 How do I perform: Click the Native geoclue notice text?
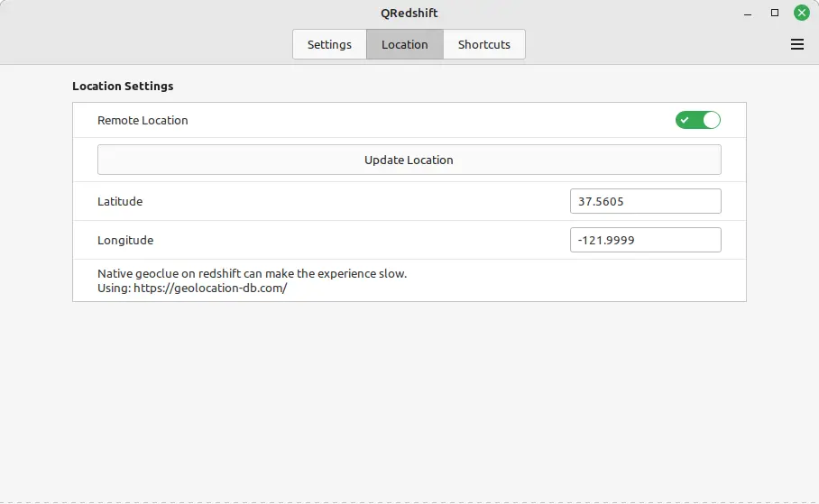click(252, 273)
